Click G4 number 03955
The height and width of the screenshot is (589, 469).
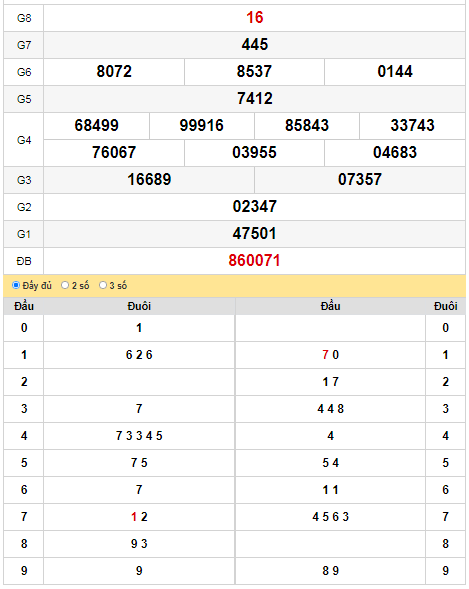pyautogui.click(x=254, y=153)
